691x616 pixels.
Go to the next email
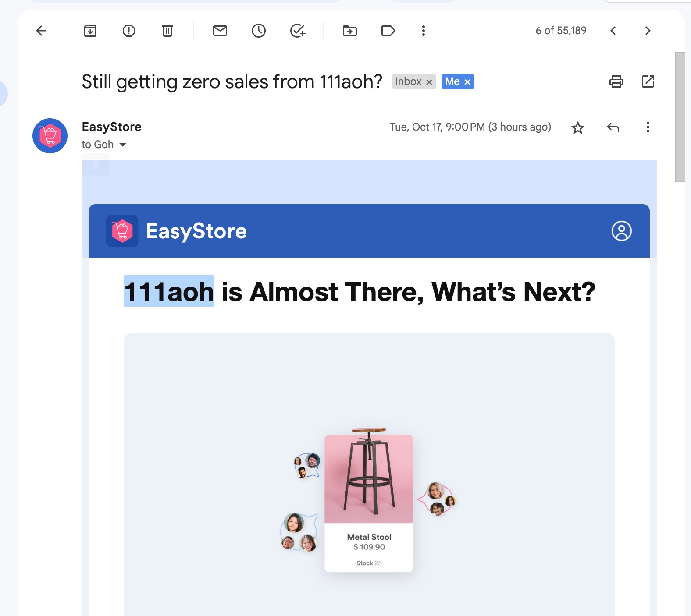click(648, 31)
